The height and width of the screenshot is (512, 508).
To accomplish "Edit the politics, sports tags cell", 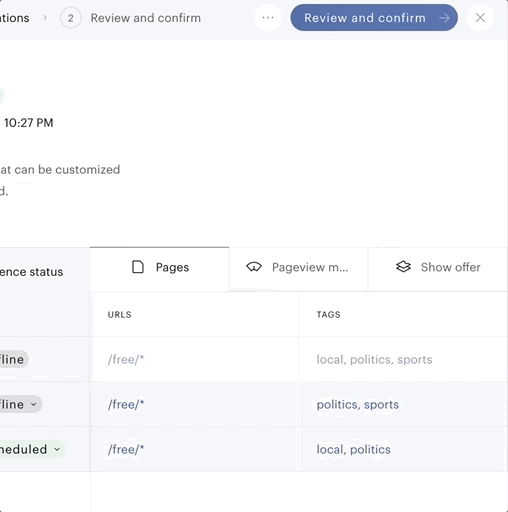I will coord(402,404).
